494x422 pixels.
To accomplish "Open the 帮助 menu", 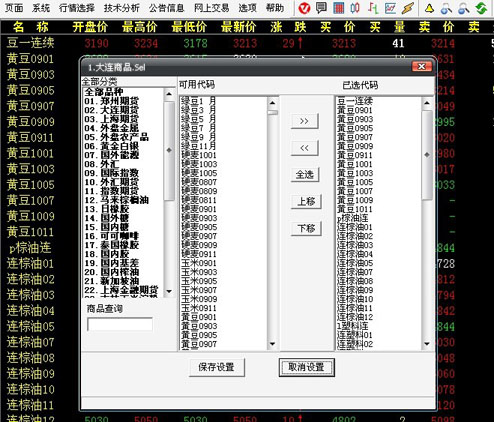I will (x=275, y=8).
